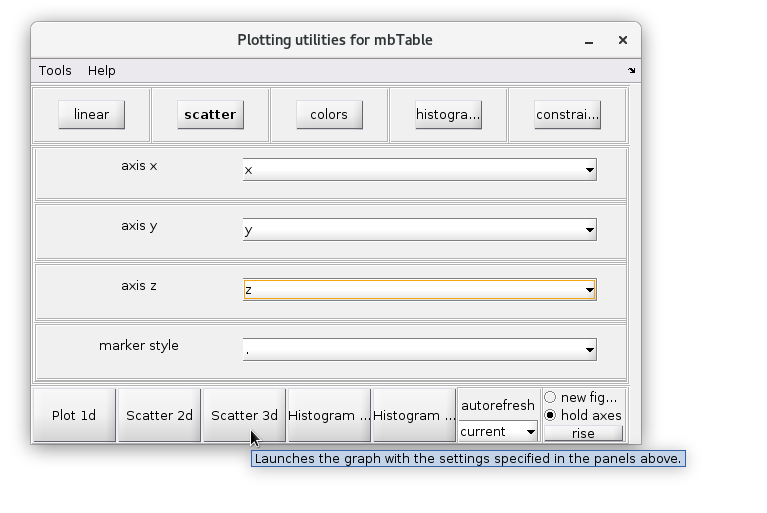The height and width of the screenshot is (513, 767).
Task: Open the Help menu
Action: [102, 71]
